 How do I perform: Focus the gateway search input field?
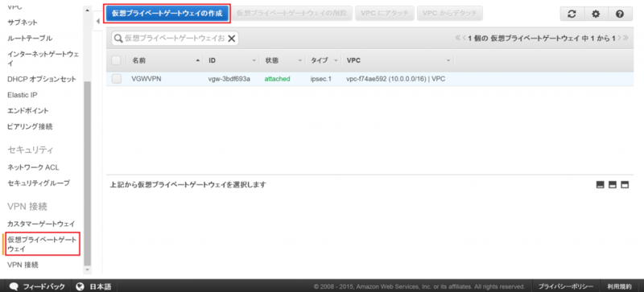(x=175, y=38)
